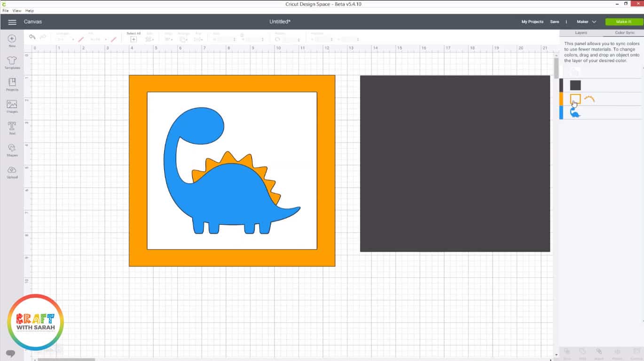Open the View menu
Image resolution: width=644 pixels, height=361 pixels.
pyautogui.click(x=17, y=10)
